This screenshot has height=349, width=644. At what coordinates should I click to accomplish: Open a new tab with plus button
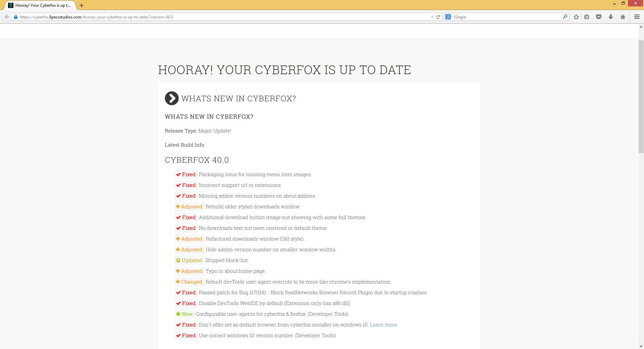pyautogui.click(x=82, y=5)
